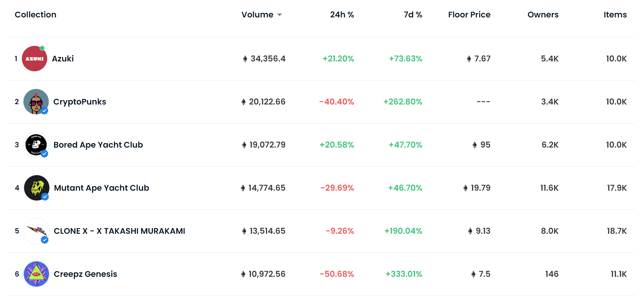
Task: Open the CLONE X collection icon
Action: 37,231
